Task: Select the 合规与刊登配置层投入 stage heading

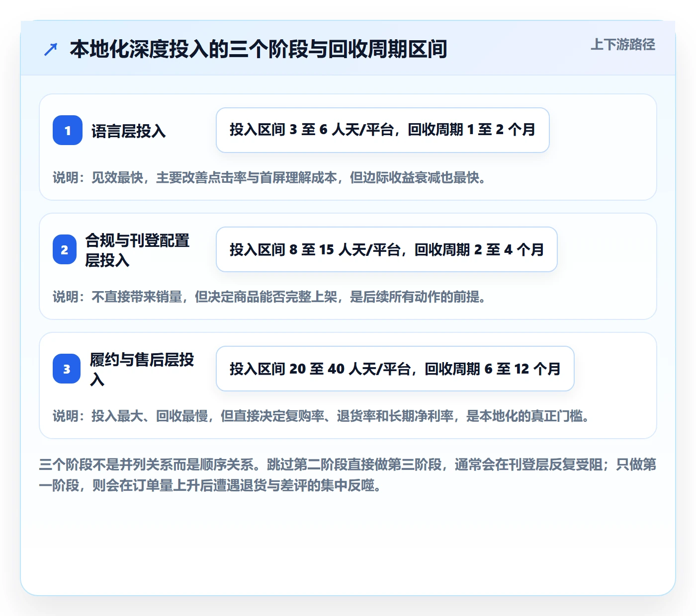Action: tap(138, 250)
